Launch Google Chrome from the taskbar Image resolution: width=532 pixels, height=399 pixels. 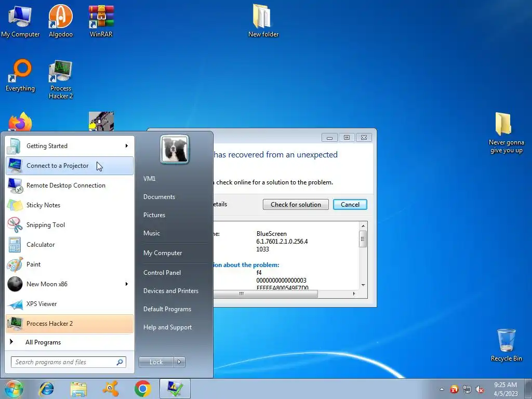coord(143,389)
